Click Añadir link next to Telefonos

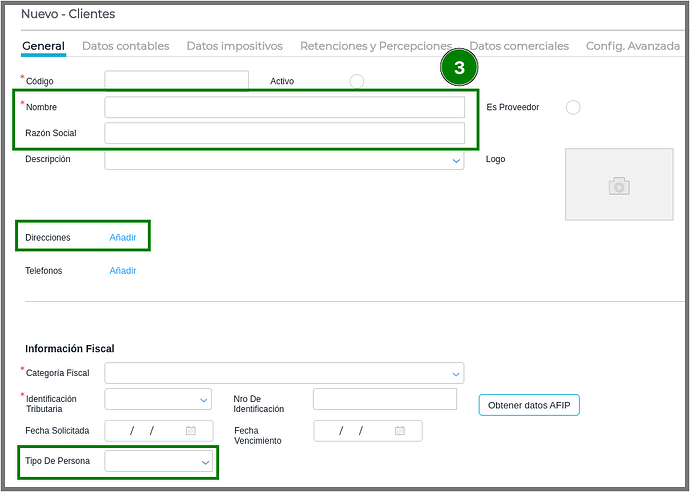(123, 271)
